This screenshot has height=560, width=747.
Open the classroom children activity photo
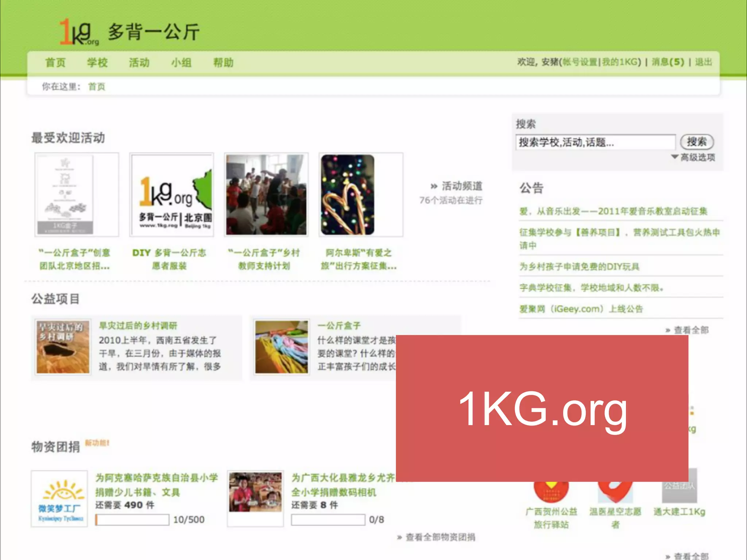point(266,195)
